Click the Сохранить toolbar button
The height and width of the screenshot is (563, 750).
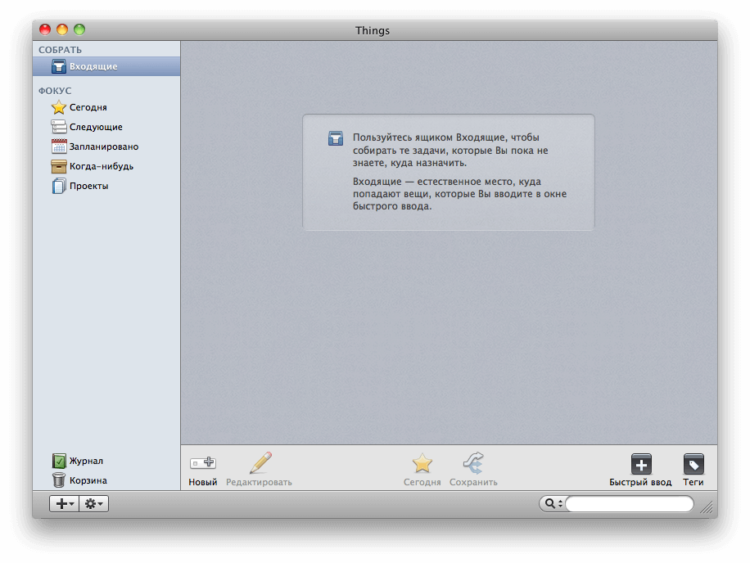coord(473,469)
